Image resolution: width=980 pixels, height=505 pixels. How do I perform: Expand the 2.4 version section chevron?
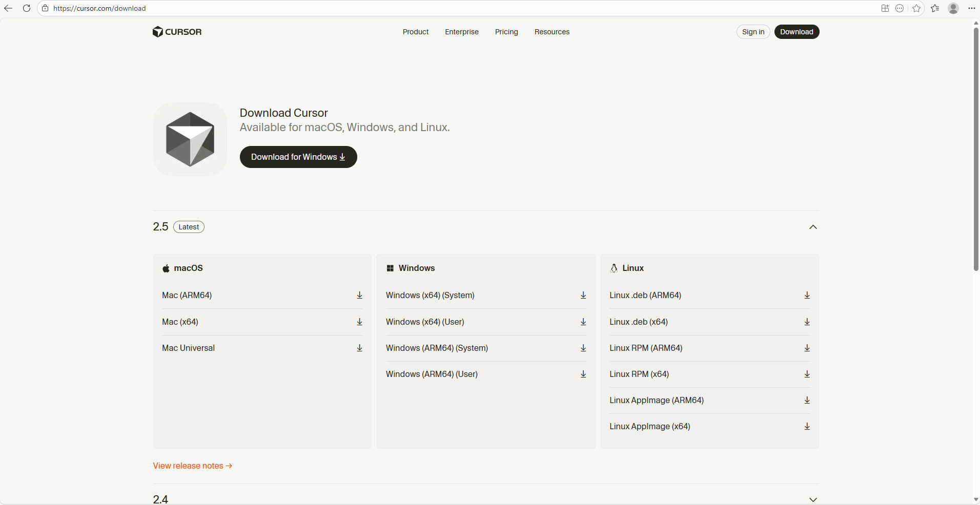click(x=813, y=499)
